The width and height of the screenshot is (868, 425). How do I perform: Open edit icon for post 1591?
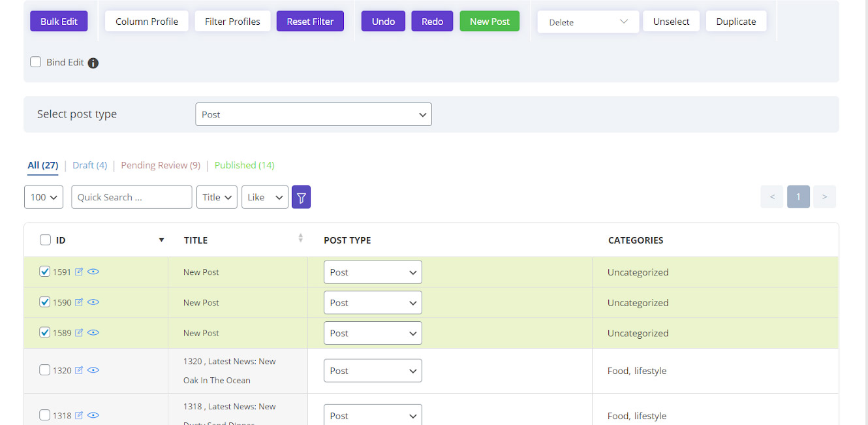(79, 272)
